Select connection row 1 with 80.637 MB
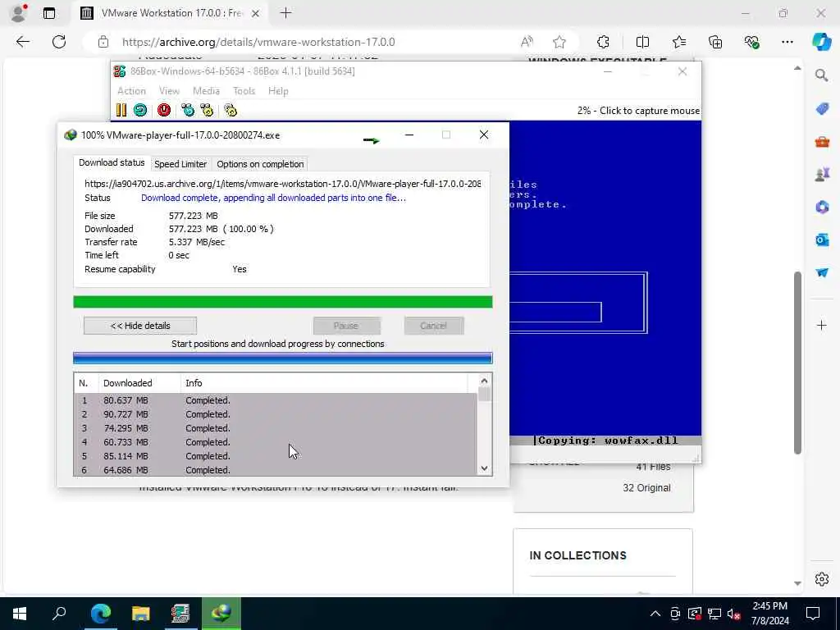The width and height of the screenshot is (840, 630). click(276, 400)
